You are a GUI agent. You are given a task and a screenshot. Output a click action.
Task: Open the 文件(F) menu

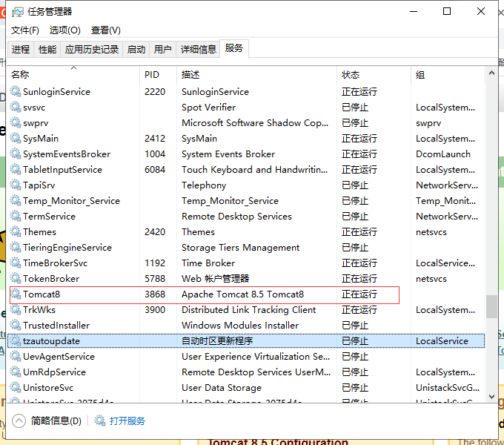click(24, 30)
